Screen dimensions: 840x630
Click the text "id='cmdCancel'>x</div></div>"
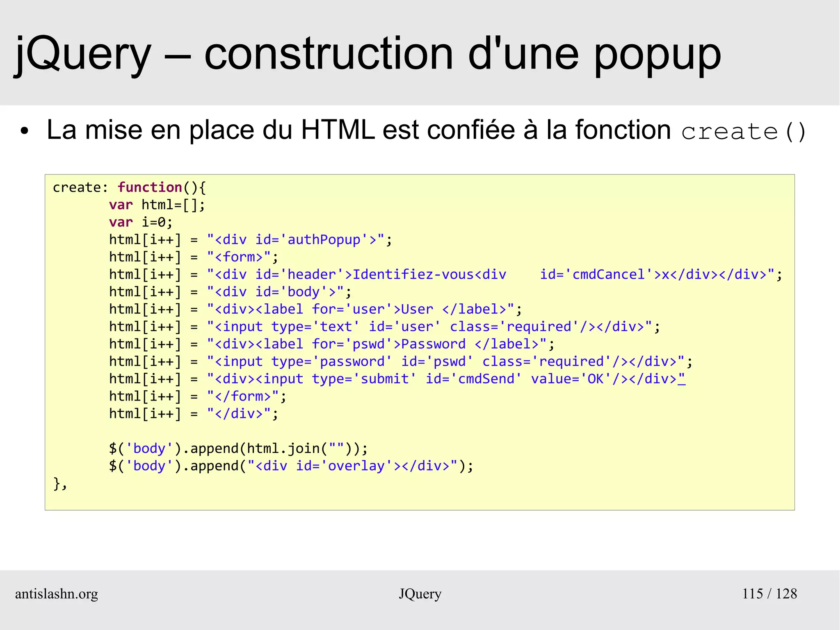(x=657, y=275)
